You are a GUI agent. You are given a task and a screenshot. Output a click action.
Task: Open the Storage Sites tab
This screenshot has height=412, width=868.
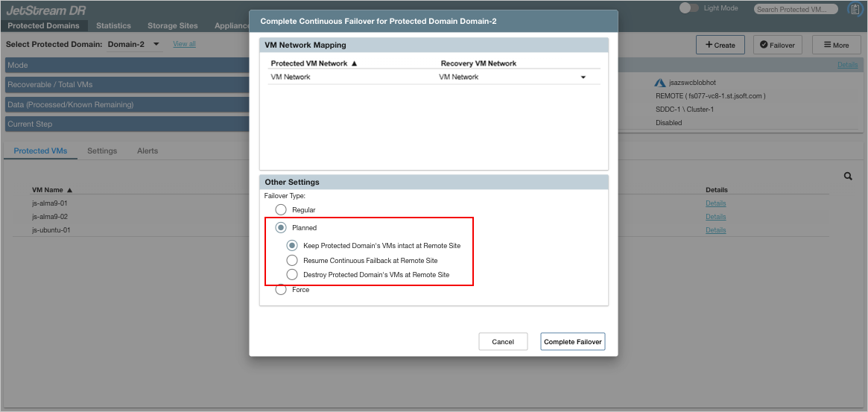[x=172, y=25]
